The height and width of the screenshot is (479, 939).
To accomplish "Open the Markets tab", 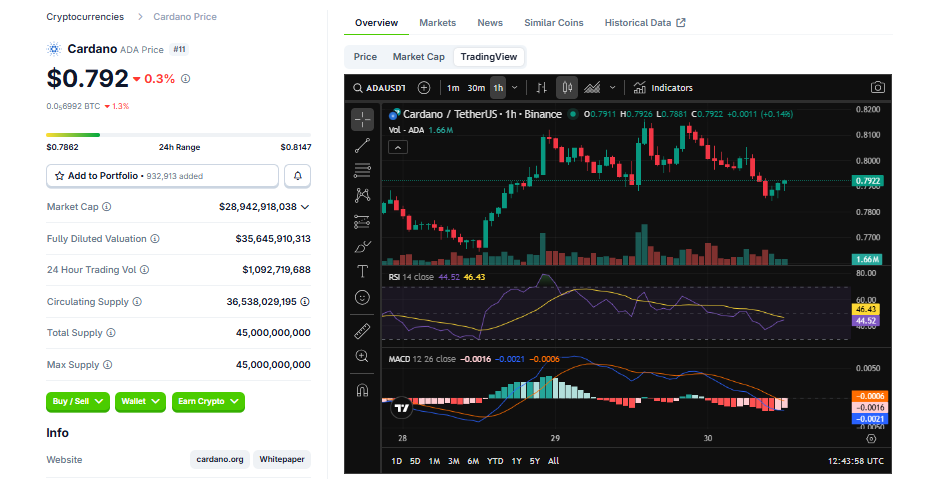I will 437,23.
